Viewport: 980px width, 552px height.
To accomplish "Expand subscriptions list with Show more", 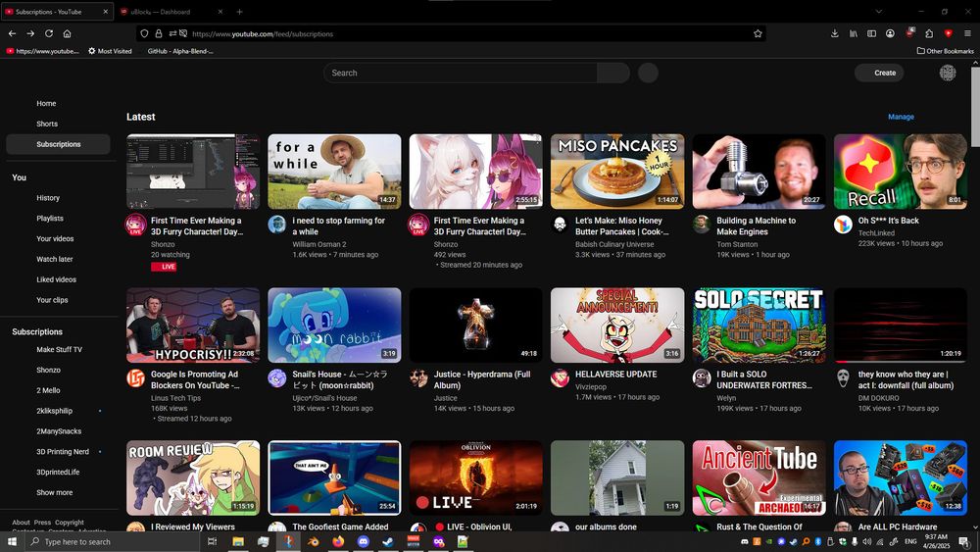I will click(54, 492).
